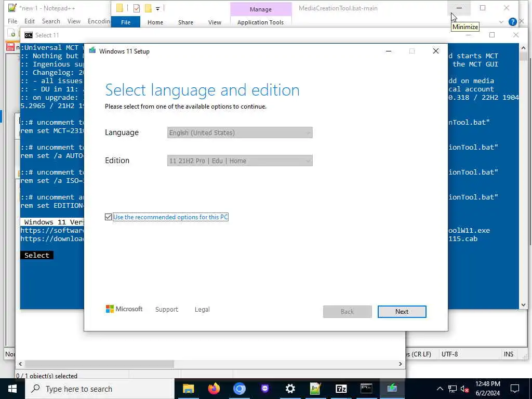Open the View menu in Notepad++
The image size is (532, 399).
(74, 21)
